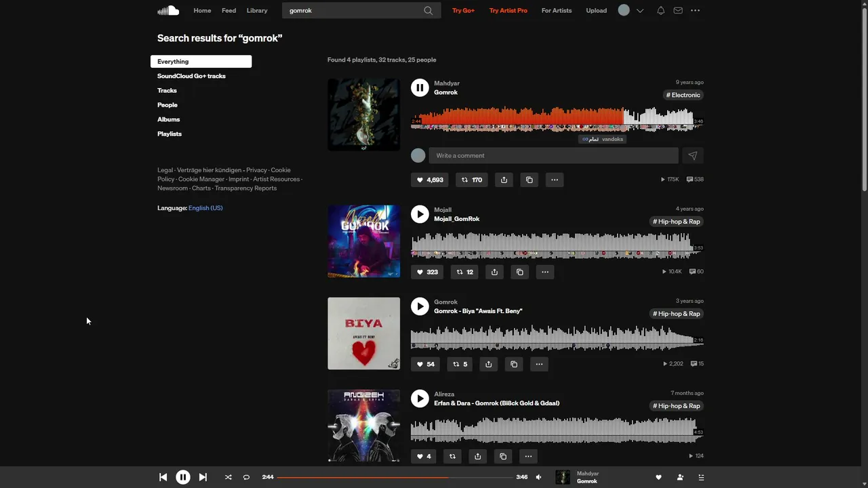
Task: Click the Upload link
Action: click(x=597, y=10)
